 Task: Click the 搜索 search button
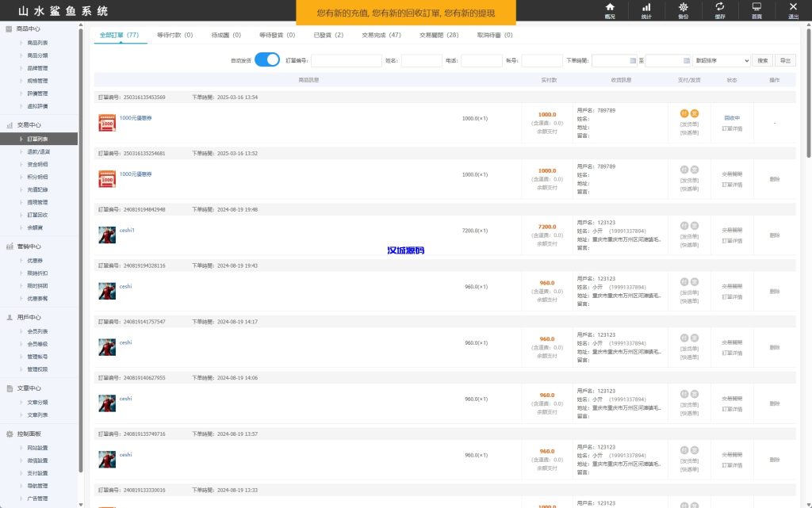pos(761,59)
